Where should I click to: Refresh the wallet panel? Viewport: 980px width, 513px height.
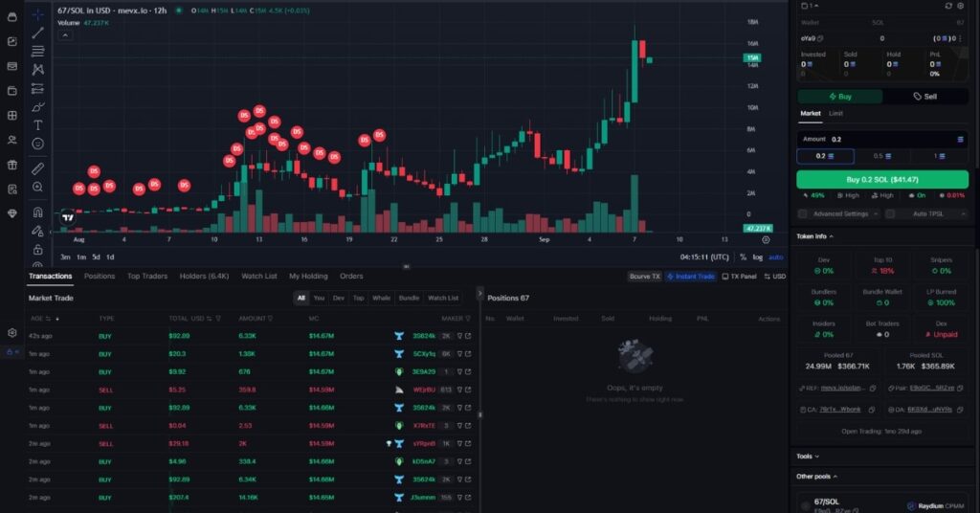[x=948, y=6]
